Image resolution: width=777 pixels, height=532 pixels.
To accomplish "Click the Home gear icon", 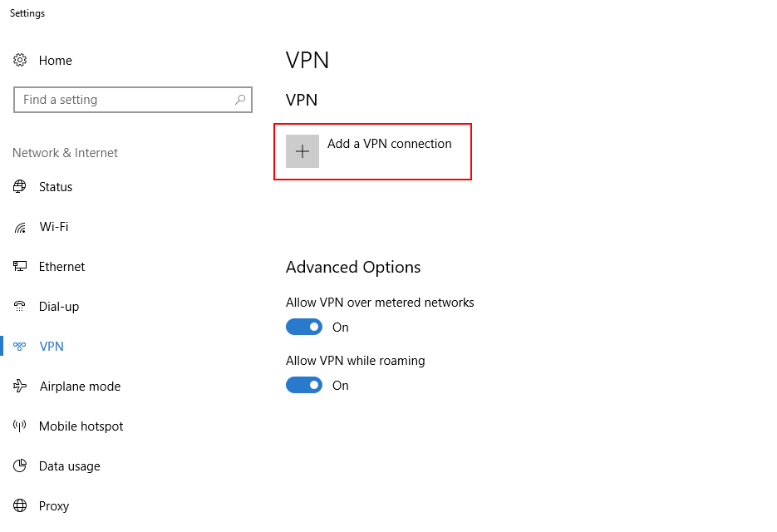I will pos(20,60).
